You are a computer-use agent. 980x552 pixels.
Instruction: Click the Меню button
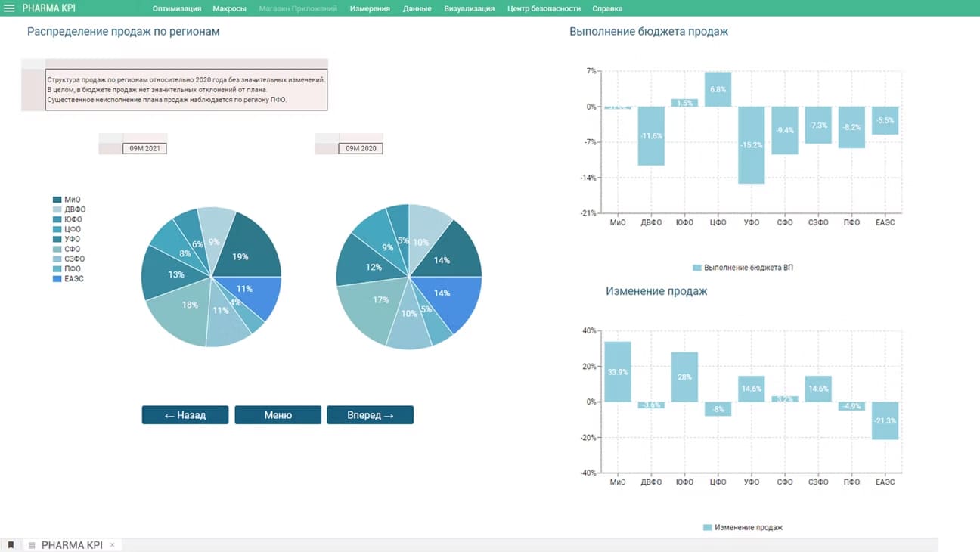click(278, 415)
